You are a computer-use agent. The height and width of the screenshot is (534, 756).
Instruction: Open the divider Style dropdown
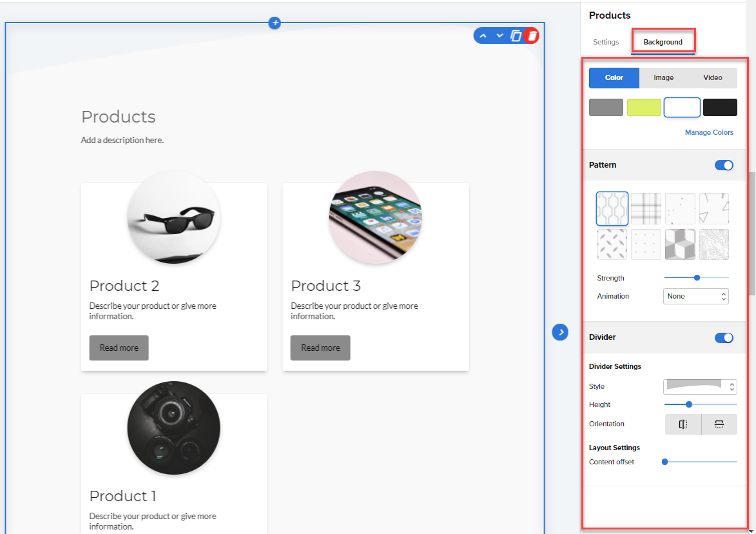700,386
